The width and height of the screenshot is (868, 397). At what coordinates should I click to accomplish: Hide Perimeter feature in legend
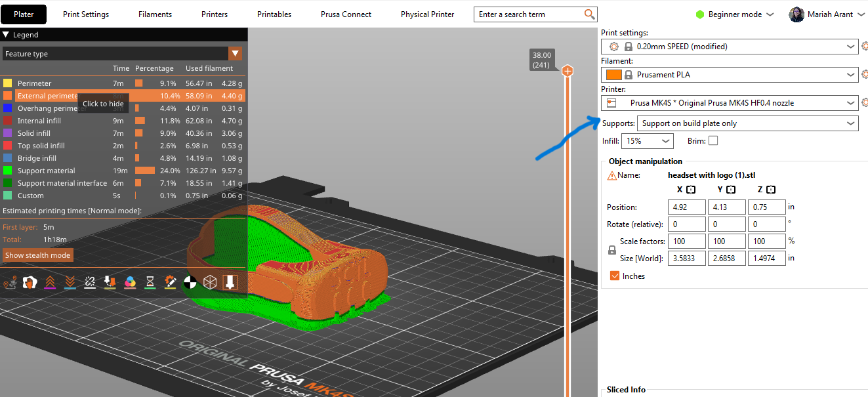(123, 83)
